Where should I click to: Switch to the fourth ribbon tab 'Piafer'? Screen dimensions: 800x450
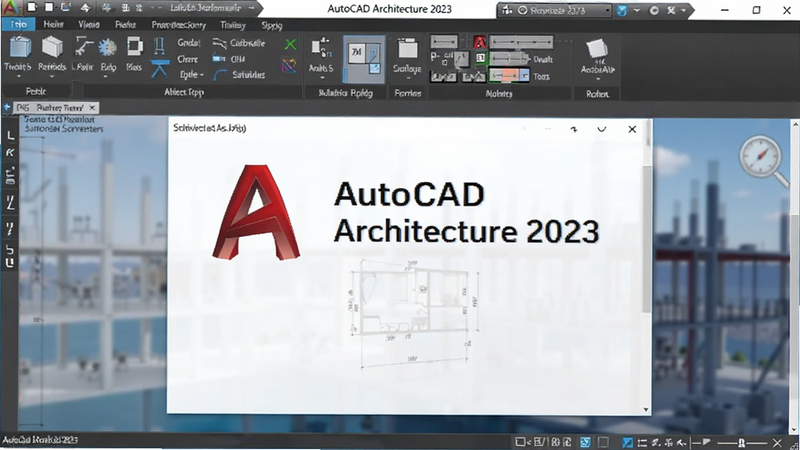click(126, 24)
